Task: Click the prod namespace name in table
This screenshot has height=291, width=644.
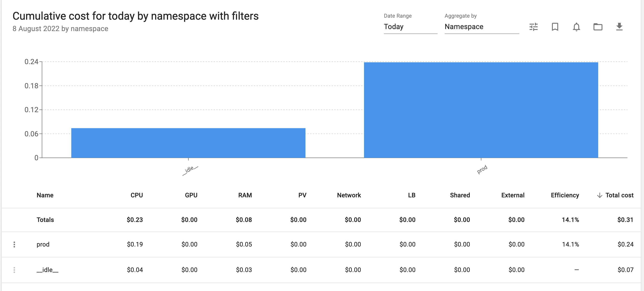Action: click(x=43, y=245)
